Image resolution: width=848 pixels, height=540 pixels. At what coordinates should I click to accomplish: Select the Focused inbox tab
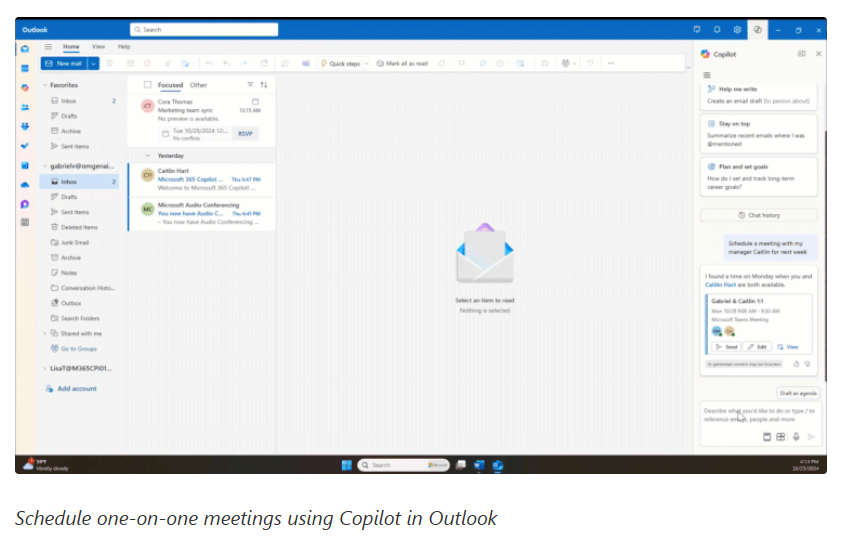(x=170, y=85)
